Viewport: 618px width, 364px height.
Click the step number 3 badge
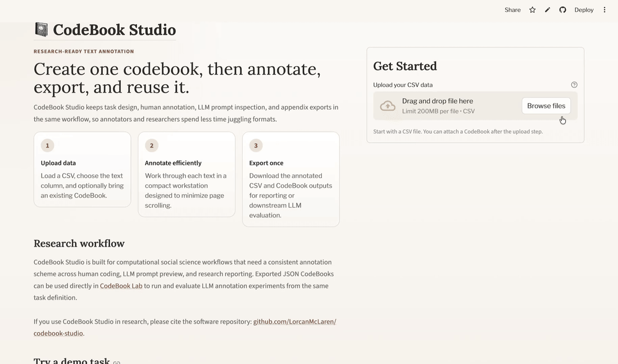pyautogui.click(x=256, y=145)
